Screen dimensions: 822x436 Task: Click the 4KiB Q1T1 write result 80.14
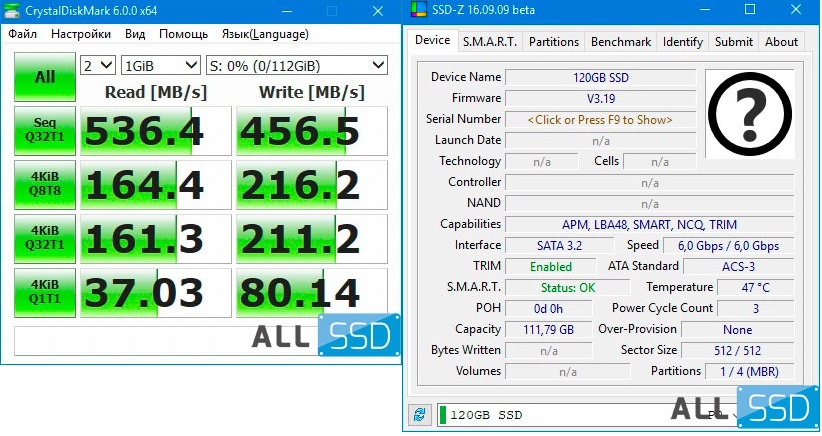[312, 292]
